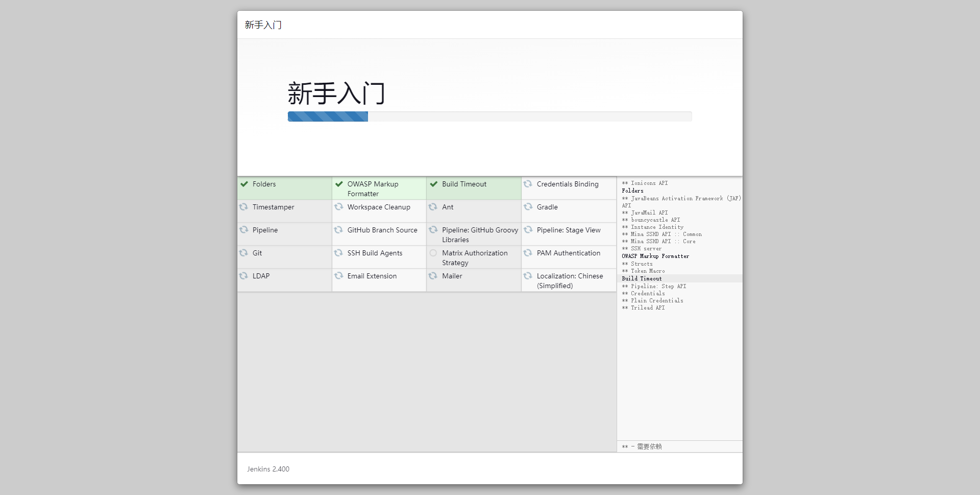Select the Workspace Cleanup plugin name
This screenshot has height=495, width=980.
pyautogui.click(x=379, y=207)
